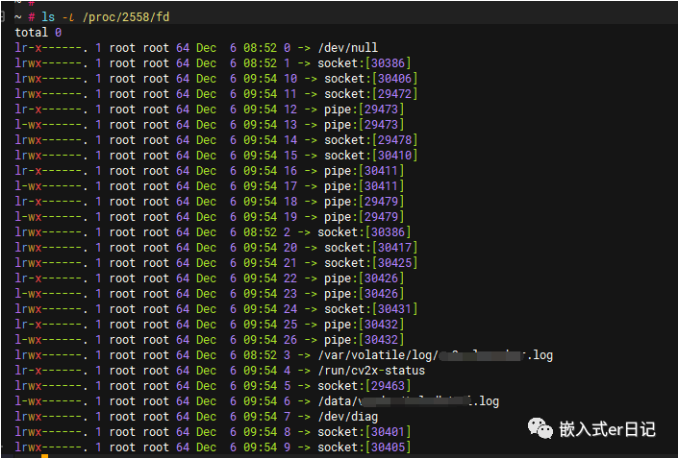Click the 08:52 timestamp on fd 3 row
This screenshot has width=679, height=458.
[x=260, y=355]
